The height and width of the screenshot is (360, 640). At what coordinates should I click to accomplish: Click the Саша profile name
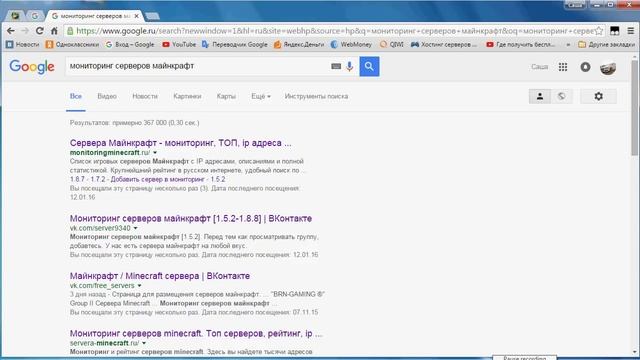[x=539, y=67]
